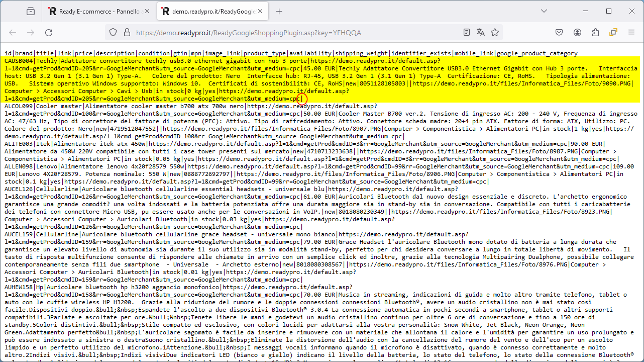Toggle reader view for page

click(x=467, y=32)
